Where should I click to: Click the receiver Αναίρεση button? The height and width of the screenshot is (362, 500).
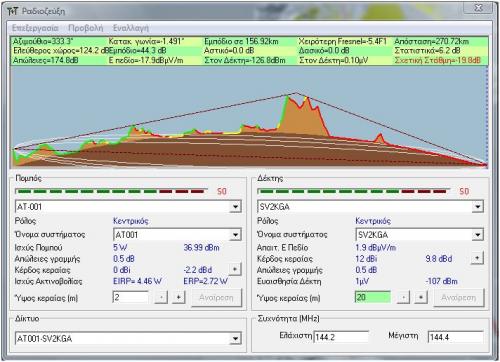tap(459, 297)
